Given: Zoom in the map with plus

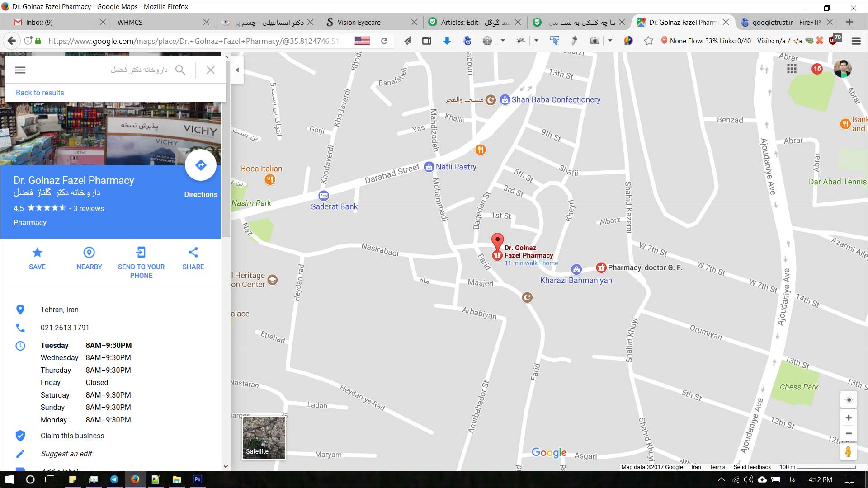Looking at the screenshot, I should pyautogui.click(x=849, y=418).
